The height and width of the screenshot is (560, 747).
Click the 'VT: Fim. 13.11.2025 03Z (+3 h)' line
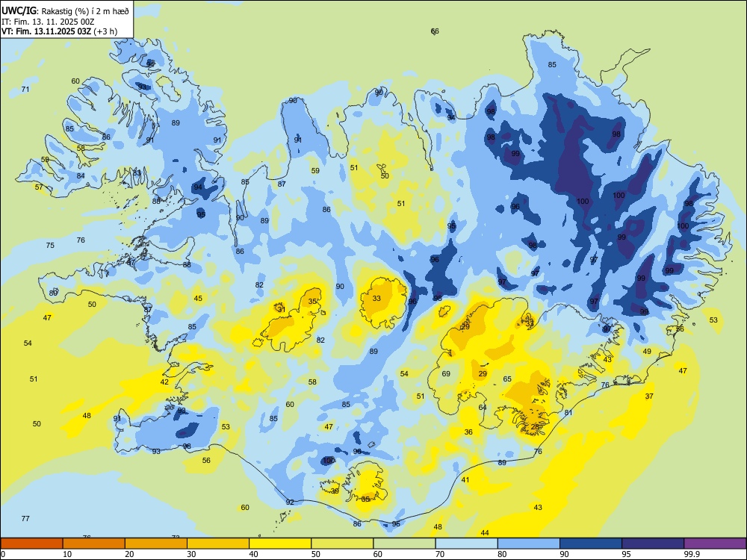click(x=59, y=31)
